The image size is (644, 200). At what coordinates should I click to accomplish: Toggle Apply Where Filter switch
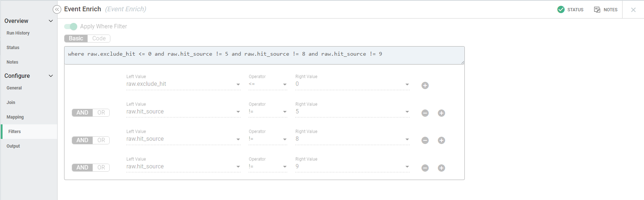coord(71,27)
